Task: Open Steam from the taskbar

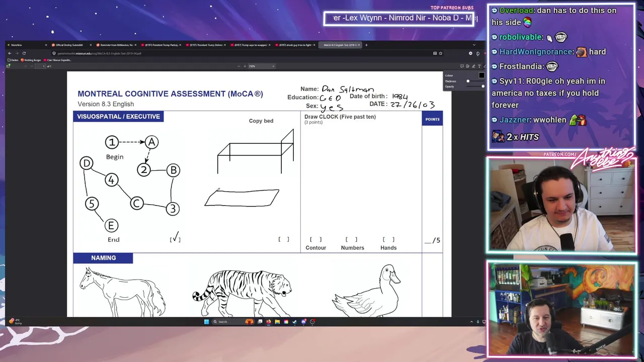Action: (294, 322)
